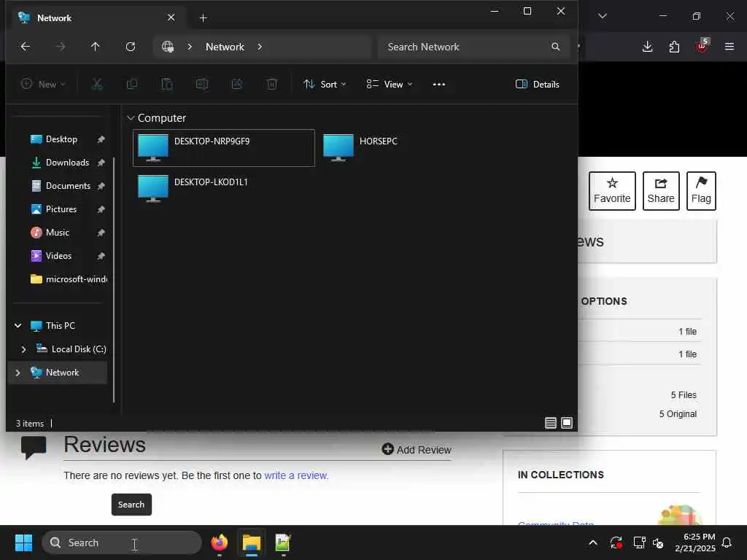This screenshot has height=560, width=747.
Task: Open Music in quick access
Action: (x=57, y=233)
